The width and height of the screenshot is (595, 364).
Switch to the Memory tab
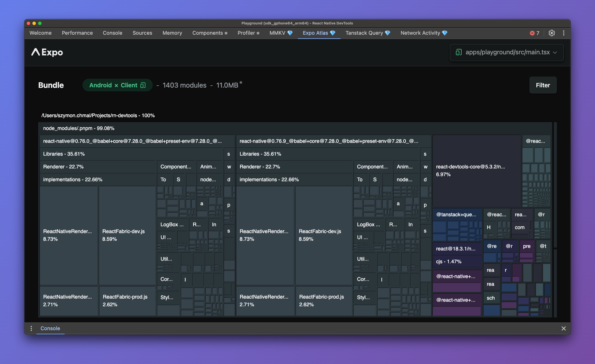[x=172, y=33]
